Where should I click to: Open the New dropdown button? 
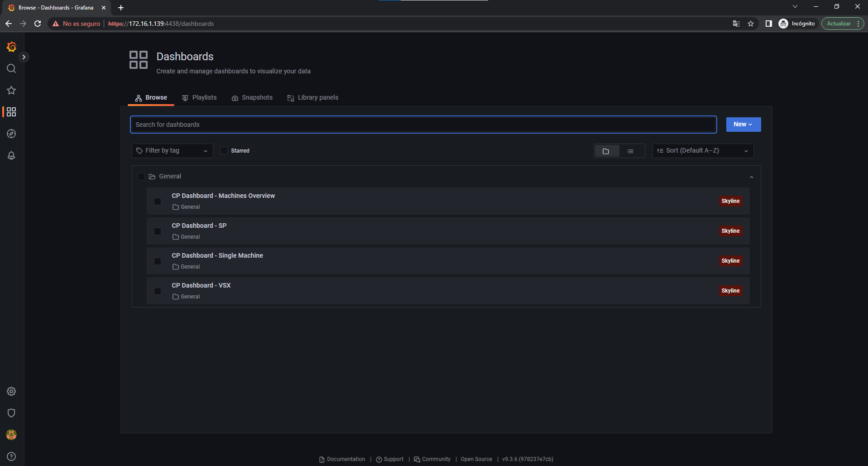(x=743, y=125)
